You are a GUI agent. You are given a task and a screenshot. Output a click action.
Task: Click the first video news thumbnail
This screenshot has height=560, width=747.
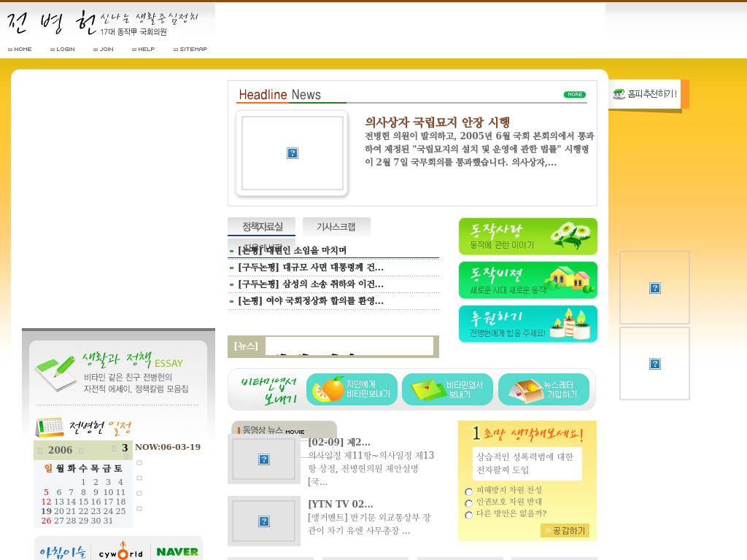tap(264, 459)
